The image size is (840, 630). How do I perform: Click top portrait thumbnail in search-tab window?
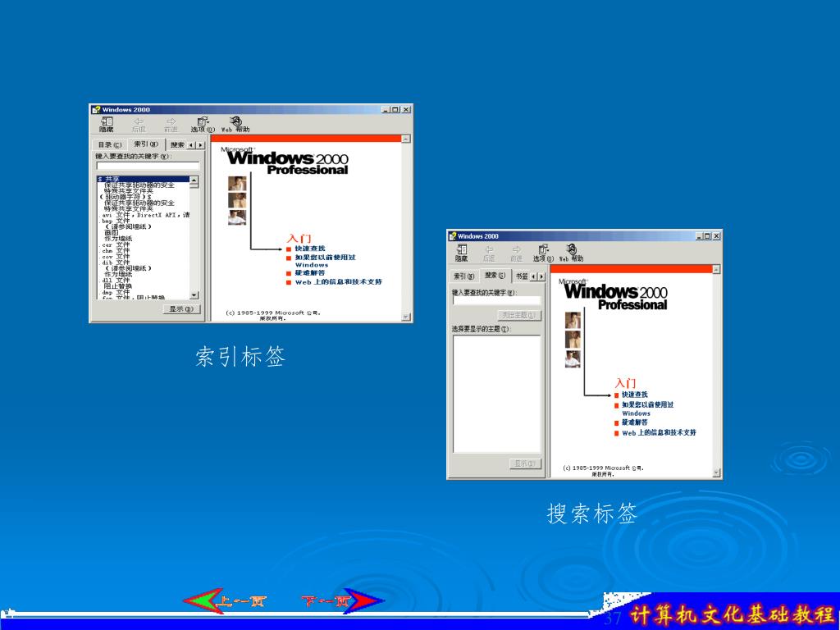[573, 321]
